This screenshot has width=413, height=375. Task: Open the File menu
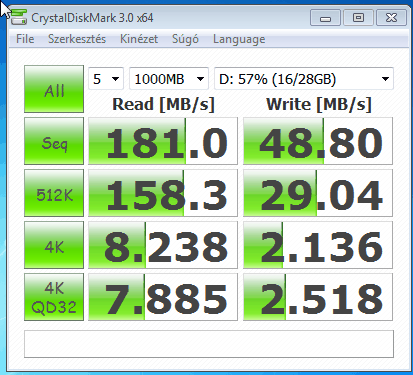[x=25, y=39]
